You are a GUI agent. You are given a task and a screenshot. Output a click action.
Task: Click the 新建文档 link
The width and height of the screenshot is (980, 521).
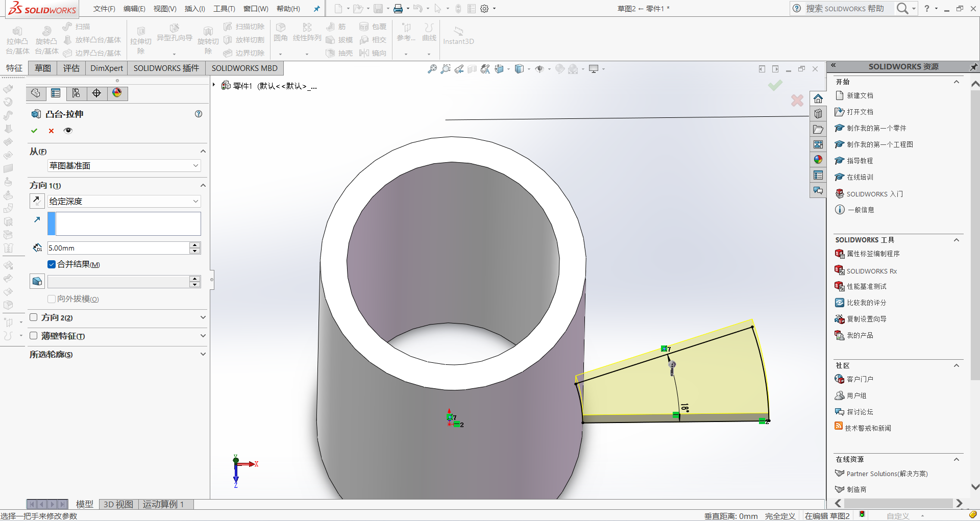860,95
